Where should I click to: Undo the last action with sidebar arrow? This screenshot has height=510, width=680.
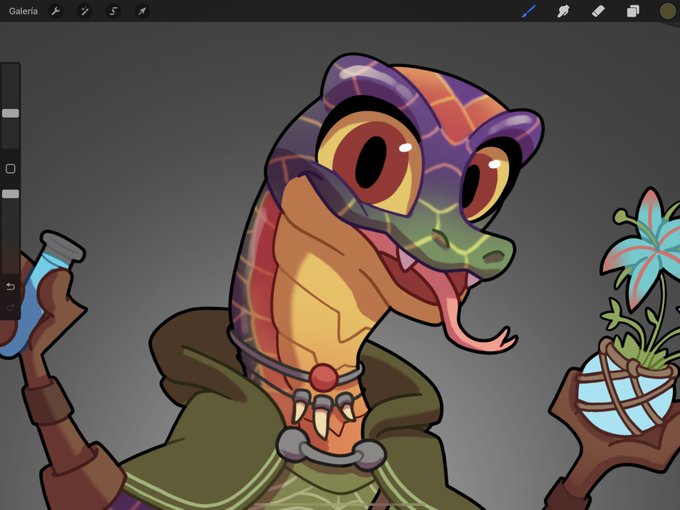tap(10, 287)
